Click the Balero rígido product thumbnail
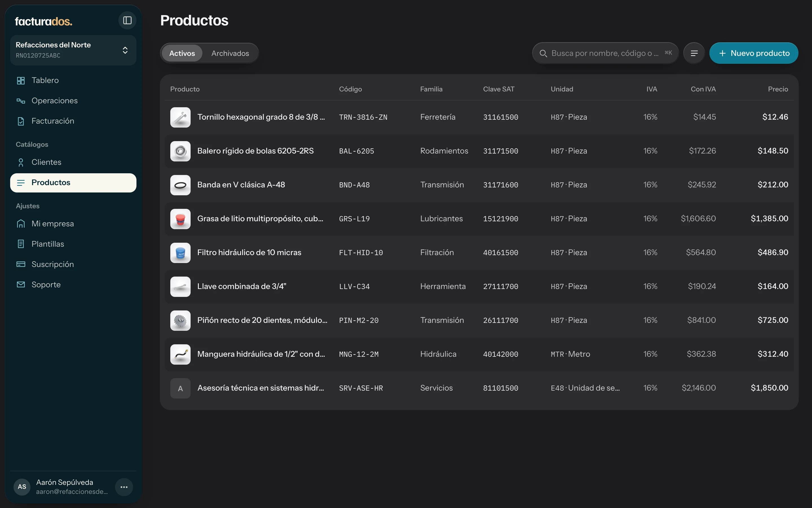This screenshot has height=508, width=812. click(180, 151)
